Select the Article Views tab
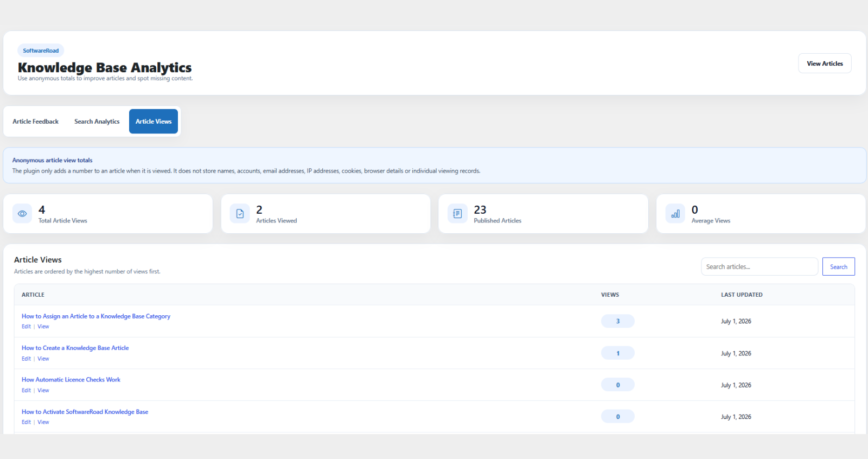 tap(154, 122)
